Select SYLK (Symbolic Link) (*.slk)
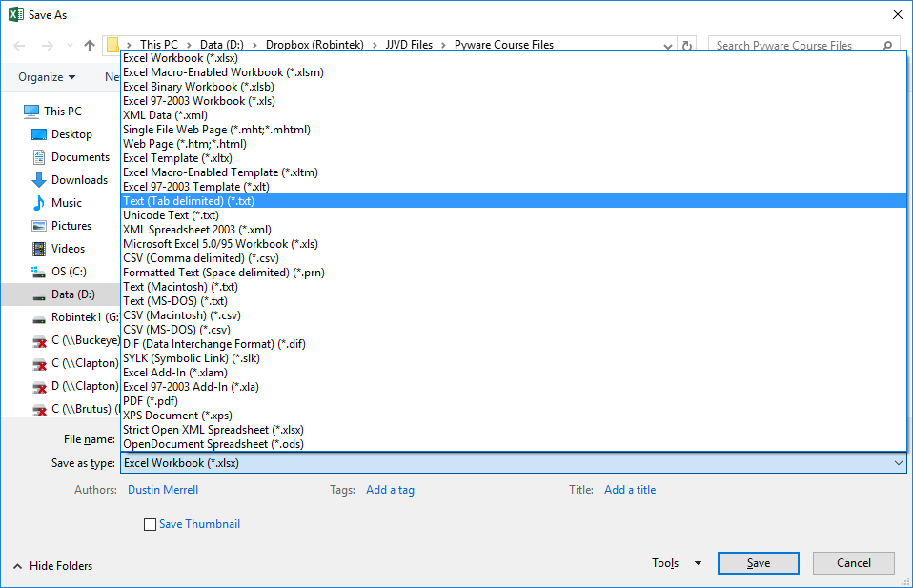Screen dimensions: 913x588 coord(514,357)
